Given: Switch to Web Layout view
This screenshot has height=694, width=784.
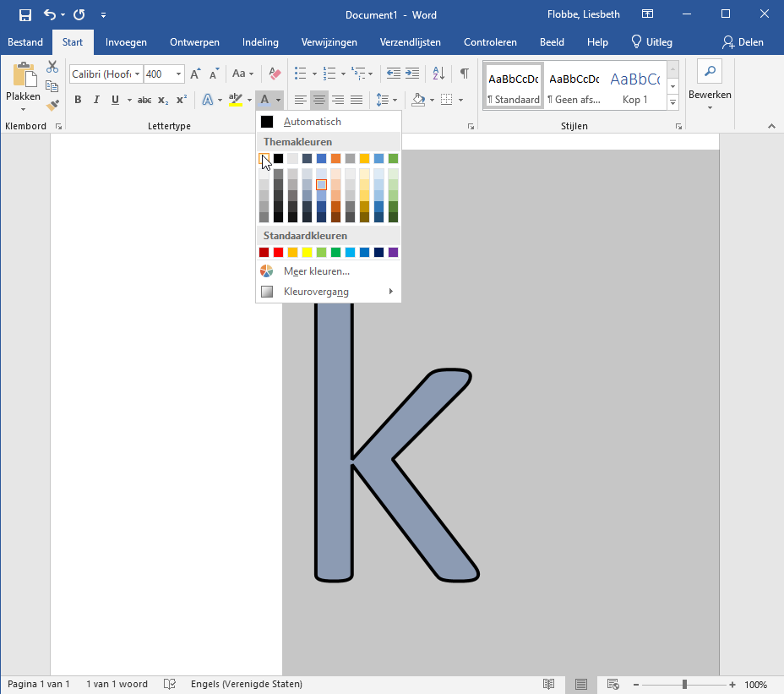Looking at the screenshot, I should click(613, 684).
